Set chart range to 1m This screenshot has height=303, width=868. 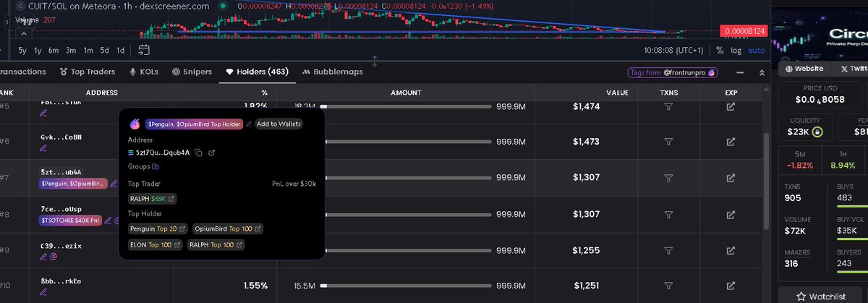(x=88, y=51)
